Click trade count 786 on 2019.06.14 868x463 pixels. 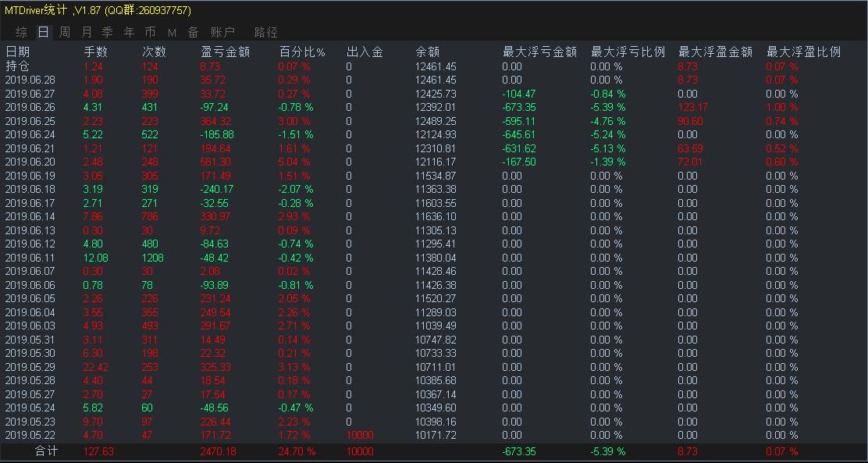pos(151,216)
